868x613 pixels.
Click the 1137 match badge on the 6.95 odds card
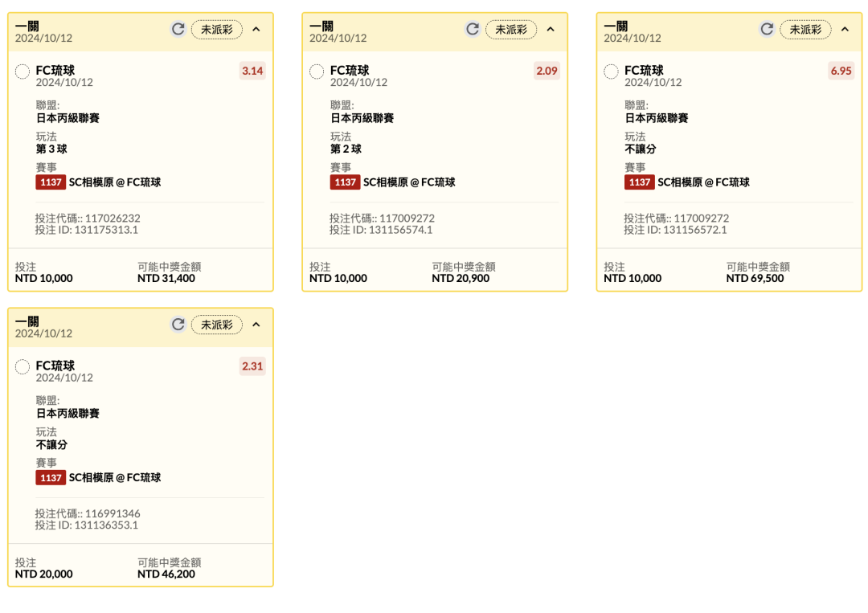point(640,182)
